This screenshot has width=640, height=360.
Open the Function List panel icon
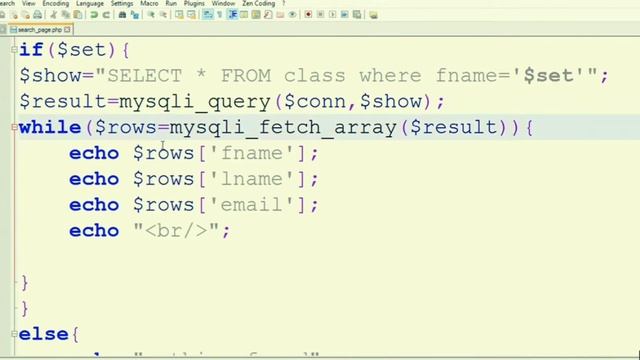268,15
